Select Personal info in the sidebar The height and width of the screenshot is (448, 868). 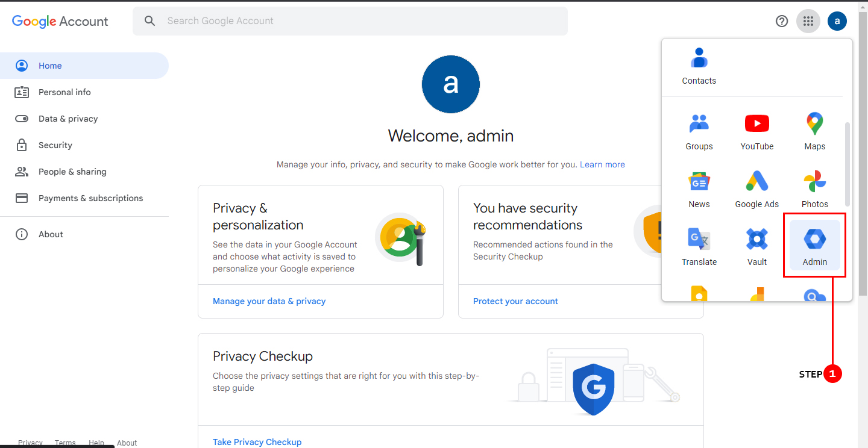(x=64, y=92)
